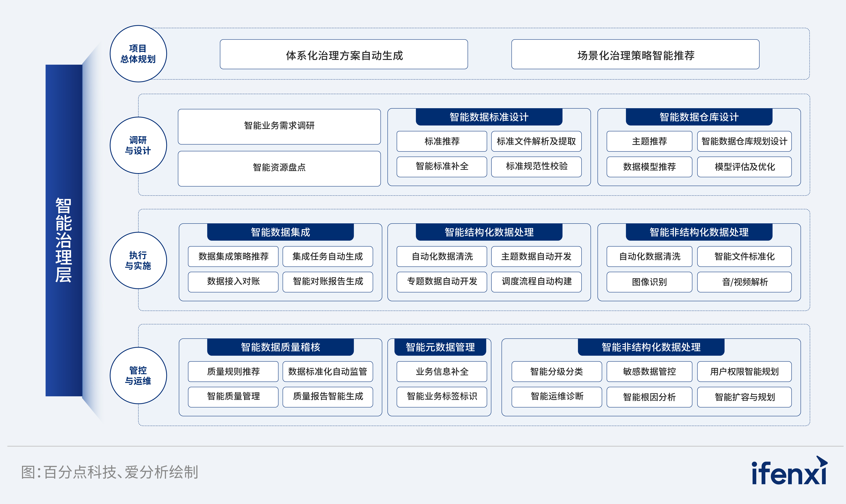Select the 项目总体规划 circle
This screenshot has height=504, width=846.
click(x=138, y=54)
